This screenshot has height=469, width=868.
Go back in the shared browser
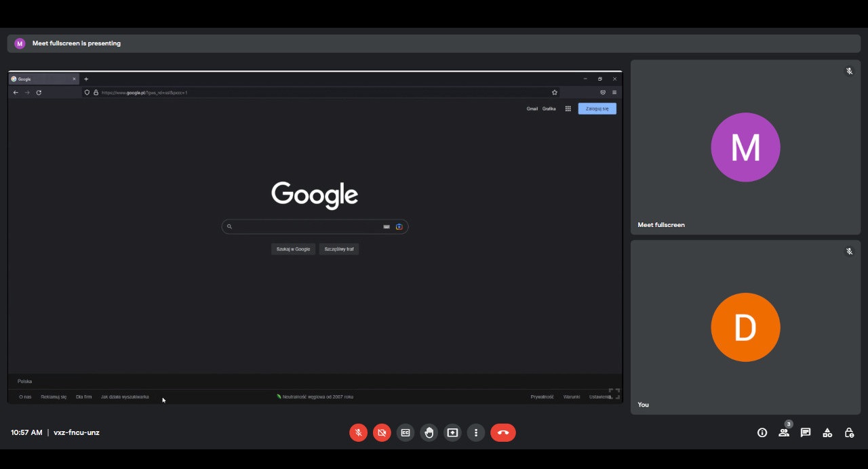click(x=16, y=92)
